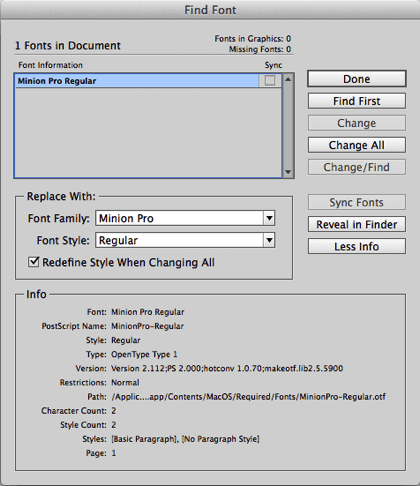Click the Page value 1 in Info
Image resolution: width=420 pixels, height=486 pixels.
pyautogui.click(x=114, y=453)
